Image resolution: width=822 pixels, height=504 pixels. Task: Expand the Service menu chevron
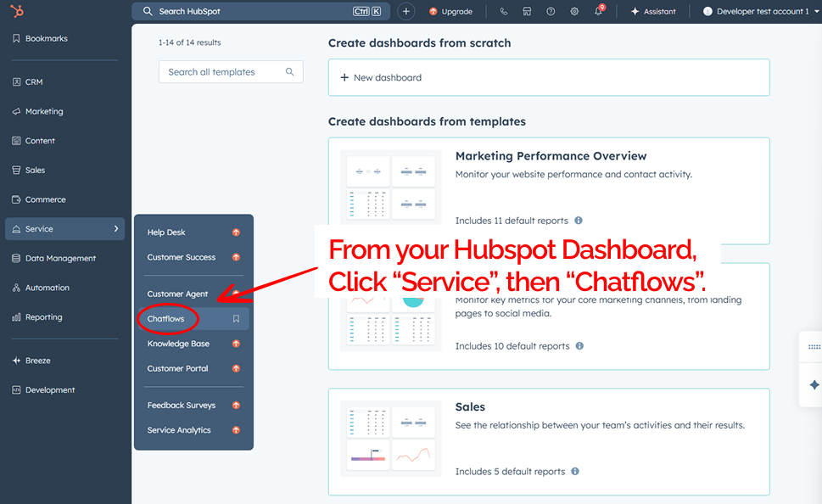tap(116, 229)
